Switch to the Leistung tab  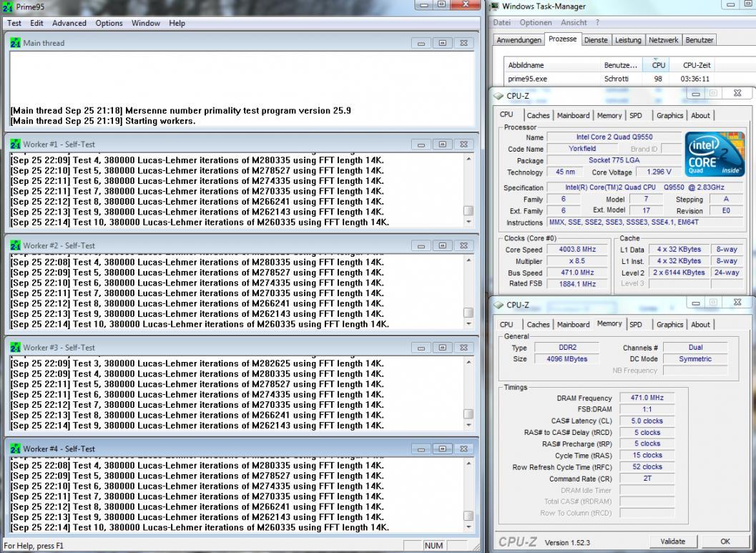[628, 40]
